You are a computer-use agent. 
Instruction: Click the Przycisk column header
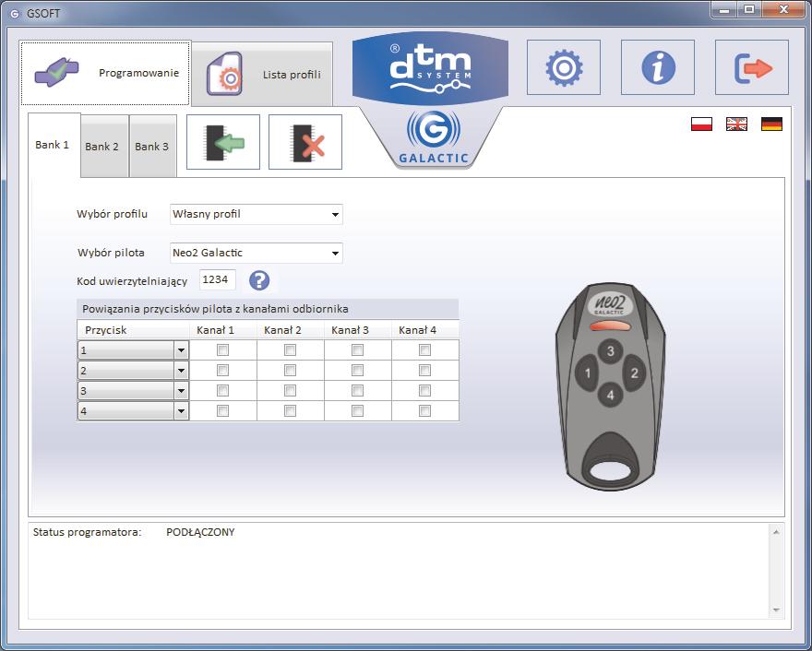click(x=134, y=330)
